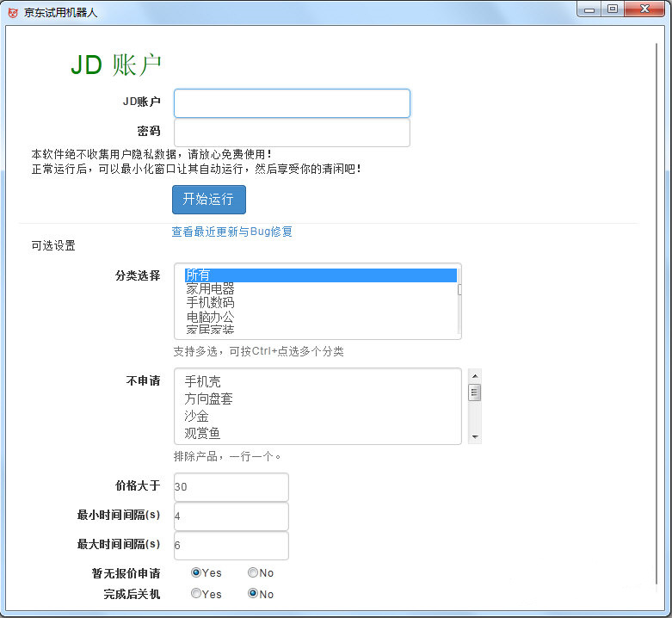
Task: Start the robot with 开始运行 button
Action: tap(209, 200)
